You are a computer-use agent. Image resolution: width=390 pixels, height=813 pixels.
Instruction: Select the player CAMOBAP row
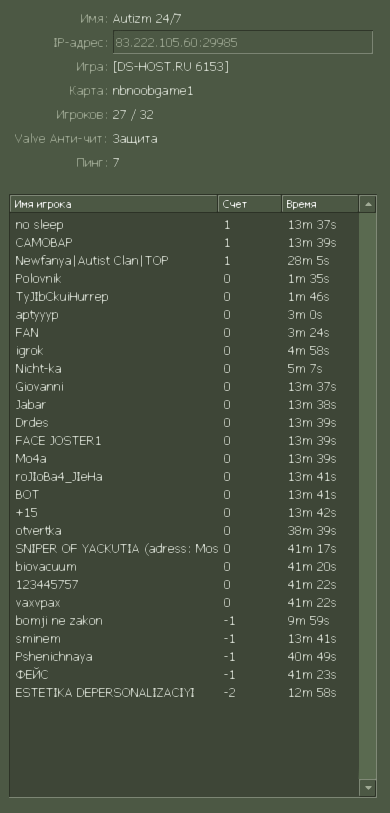coord(185,243)
